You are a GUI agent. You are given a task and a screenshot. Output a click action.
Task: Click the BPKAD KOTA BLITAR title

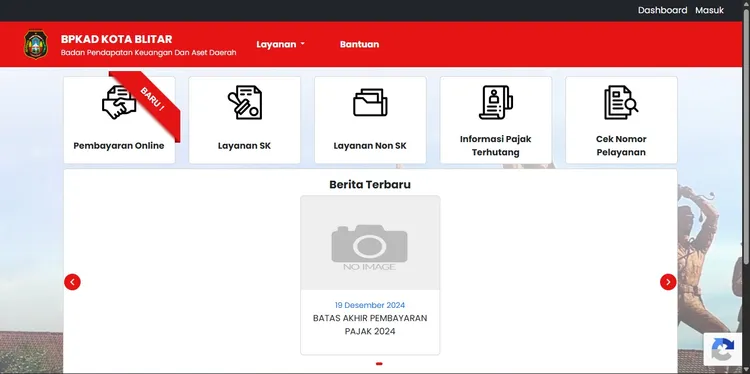tap(116, 39)
